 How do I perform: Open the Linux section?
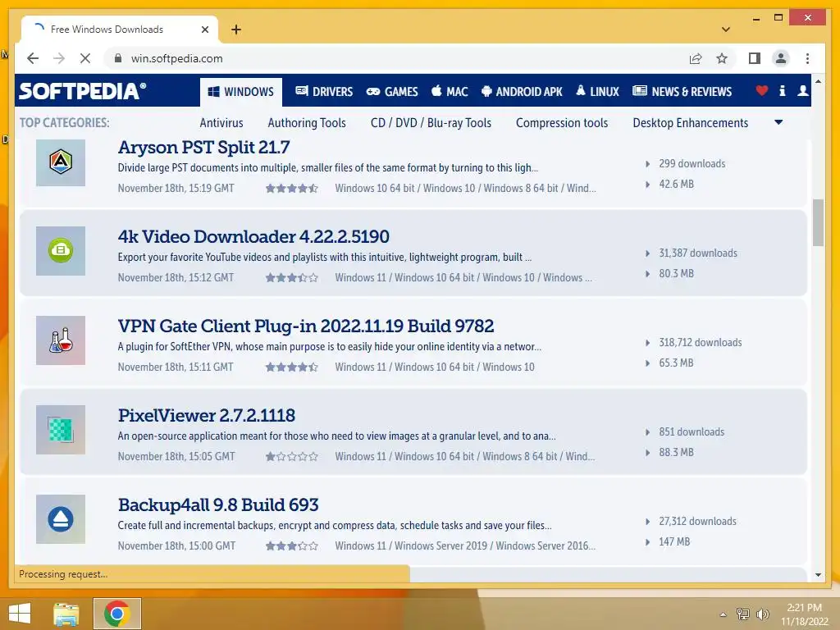point(597,92)
